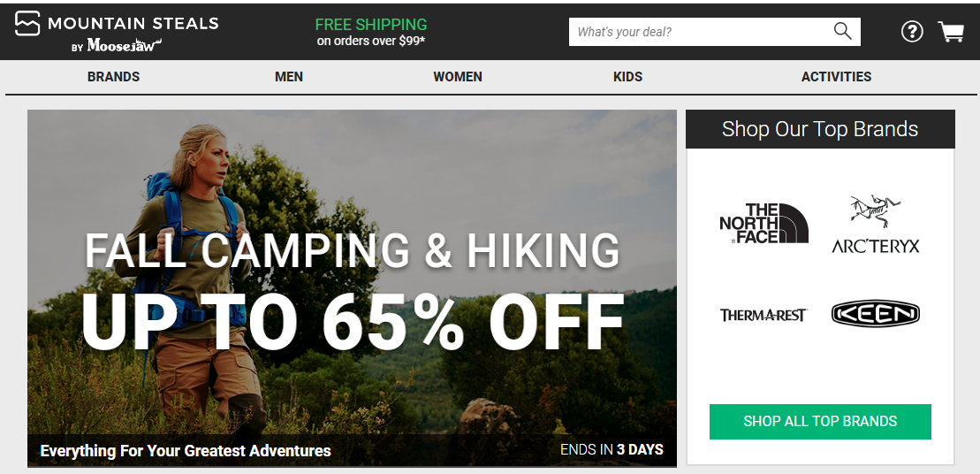980x474 pixels.
Task: Choose the KEEN brand logo
Action: [875, 314]
